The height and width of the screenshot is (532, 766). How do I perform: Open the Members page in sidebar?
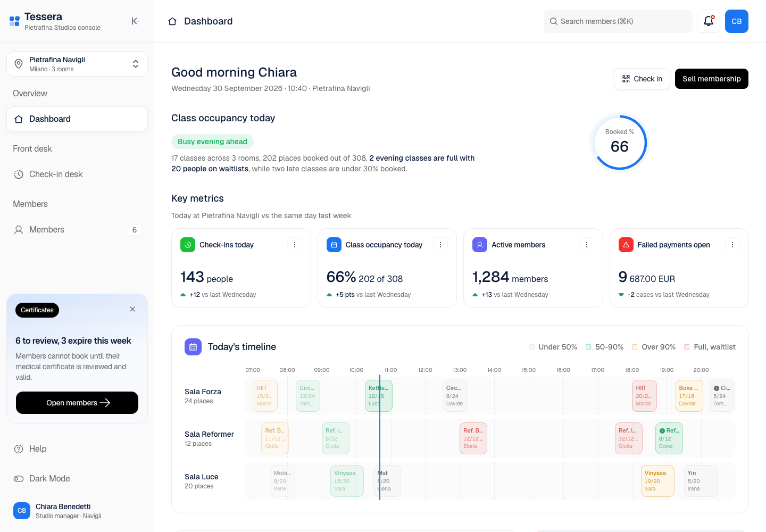point(77,230)
